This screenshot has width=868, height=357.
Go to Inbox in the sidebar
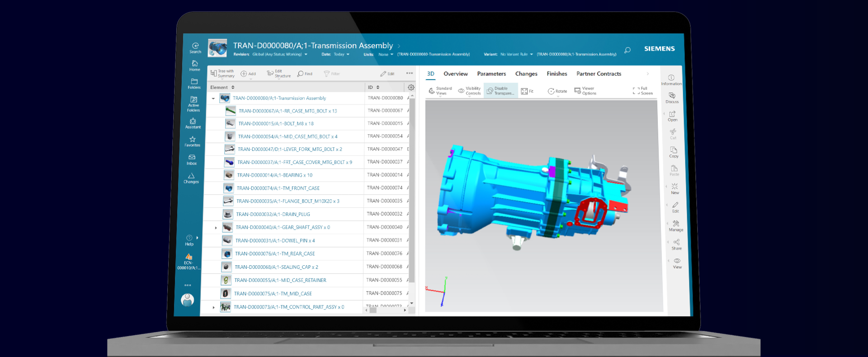pos(192,160)
